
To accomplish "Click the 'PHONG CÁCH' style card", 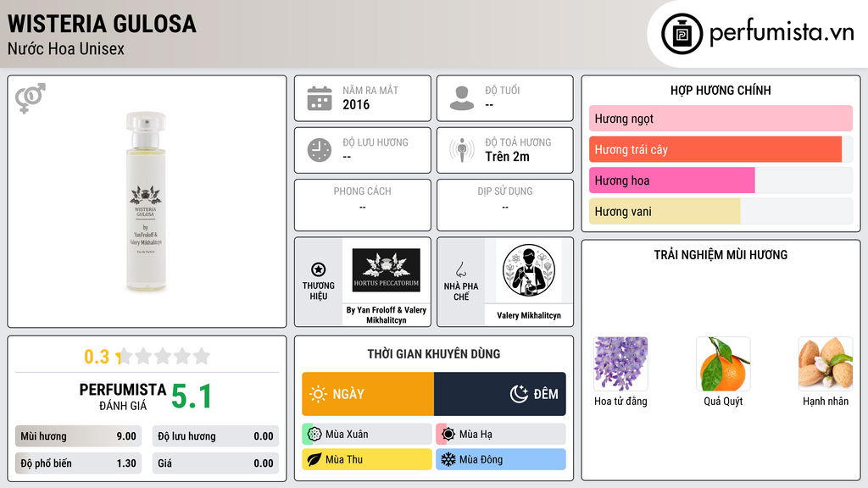I will (x=363, y=205).
